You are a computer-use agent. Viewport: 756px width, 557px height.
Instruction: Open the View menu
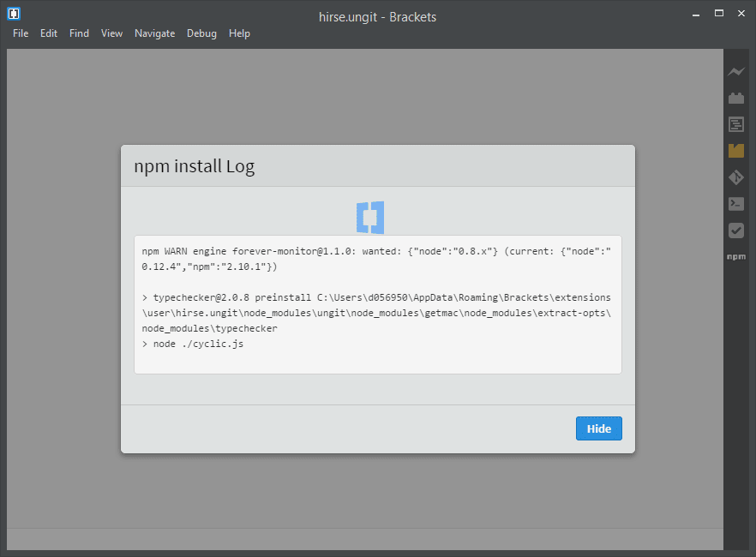tap(111, 33)
